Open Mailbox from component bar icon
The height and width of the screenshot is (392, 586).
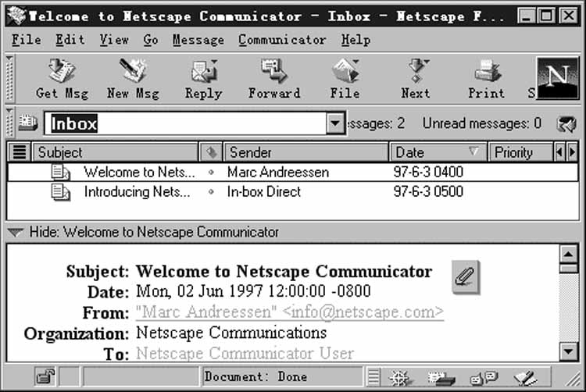[441, 379]
